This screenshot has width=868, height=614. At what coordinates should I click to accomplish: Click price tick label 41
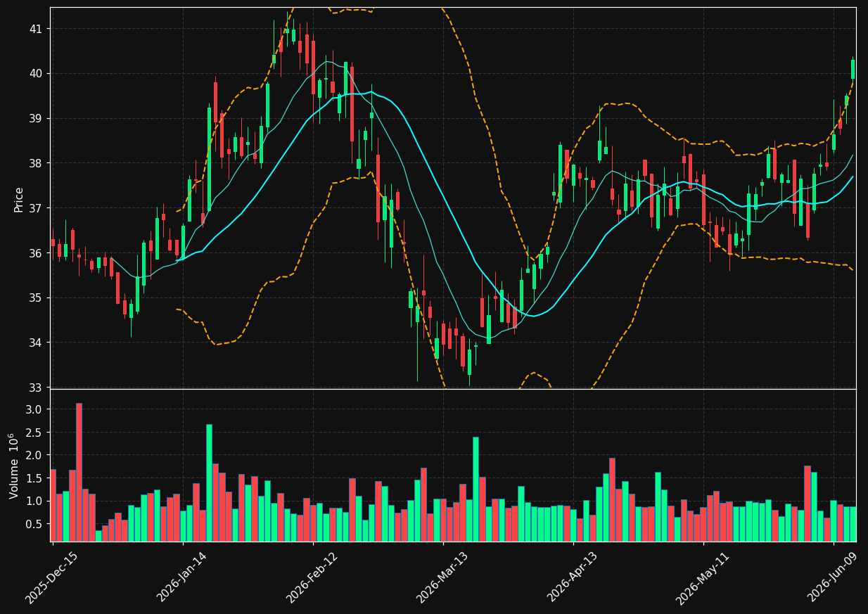[36, 29]
